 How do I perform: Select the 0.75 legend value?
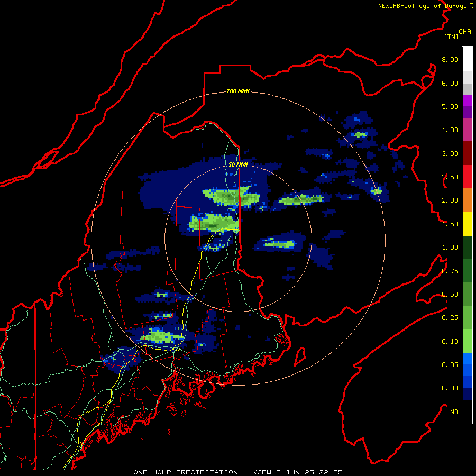point(450,271)
